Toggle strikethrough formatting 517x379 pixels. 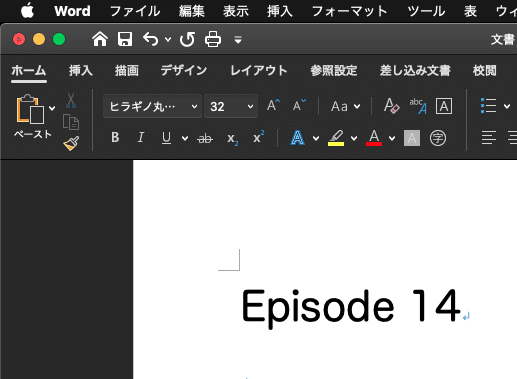[205, 138]
